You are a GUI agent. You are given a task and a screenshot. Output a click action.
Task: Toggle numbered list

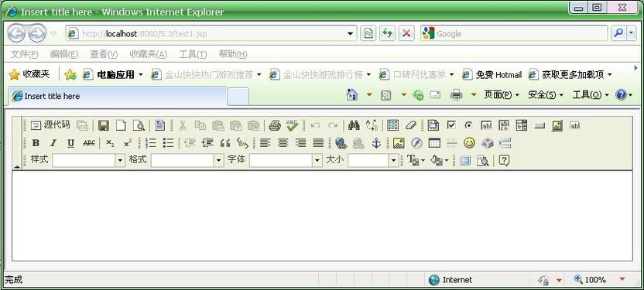click(x=151, y=143)
